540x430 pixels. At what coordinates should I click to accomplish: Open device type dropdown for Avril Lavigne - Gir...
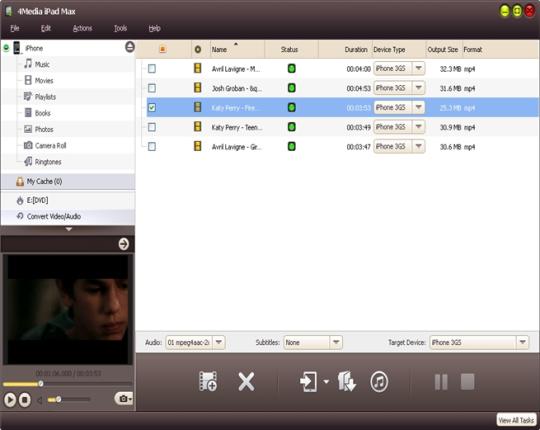[418, 146]
